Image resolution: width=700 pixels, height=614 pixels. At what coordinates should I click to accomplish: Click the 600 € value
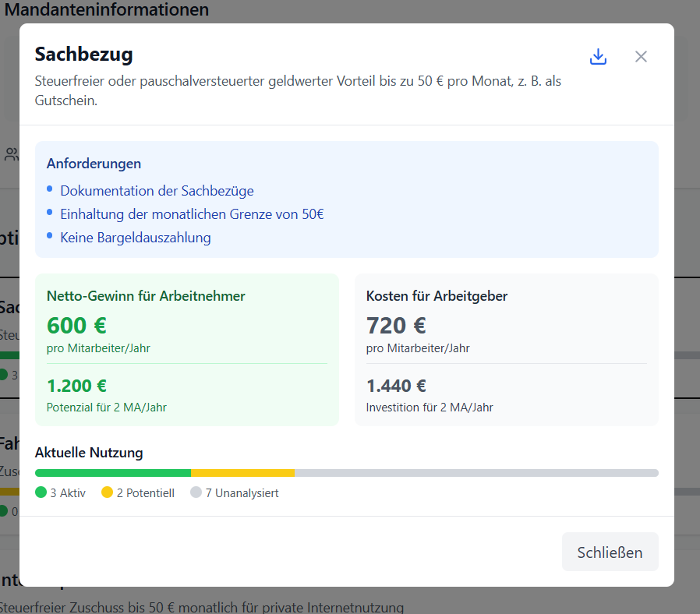point(76,325)
